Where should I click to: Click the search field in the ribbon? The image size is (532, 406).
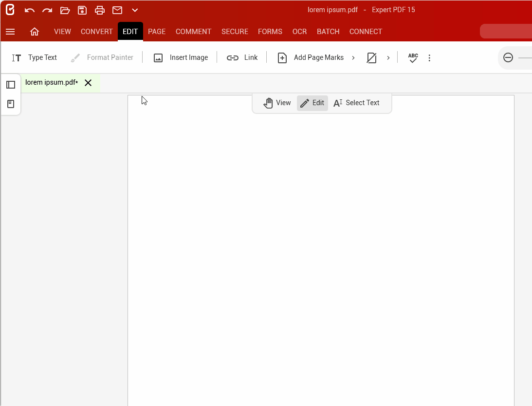(506, 31)
